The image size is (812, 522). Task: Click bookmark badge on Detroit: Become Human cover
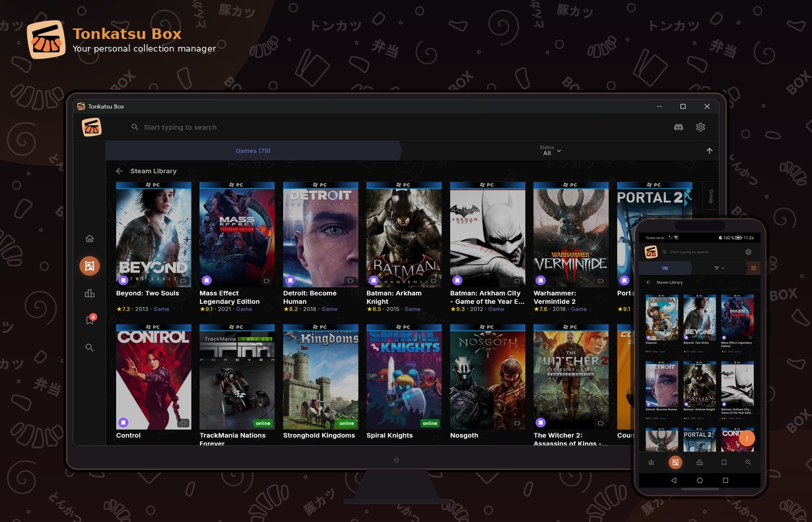pos(290,280)
